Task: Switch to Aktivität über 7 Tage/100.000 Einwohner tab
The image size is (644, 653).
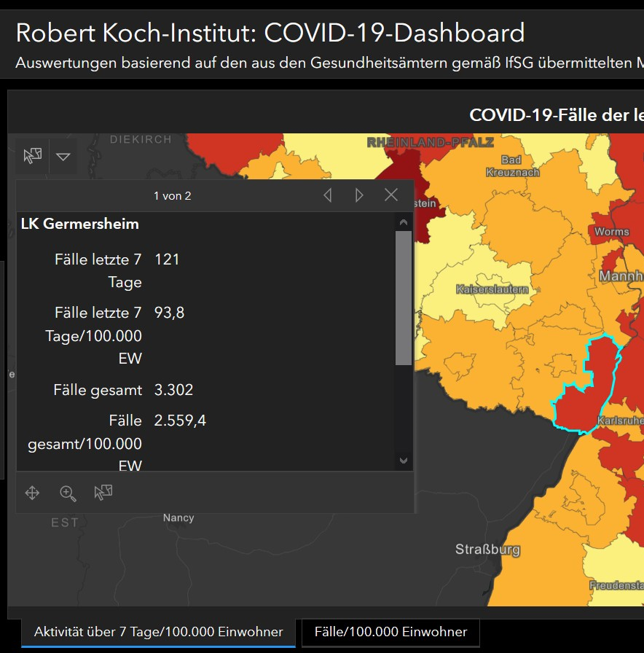Action: point(158,632)
